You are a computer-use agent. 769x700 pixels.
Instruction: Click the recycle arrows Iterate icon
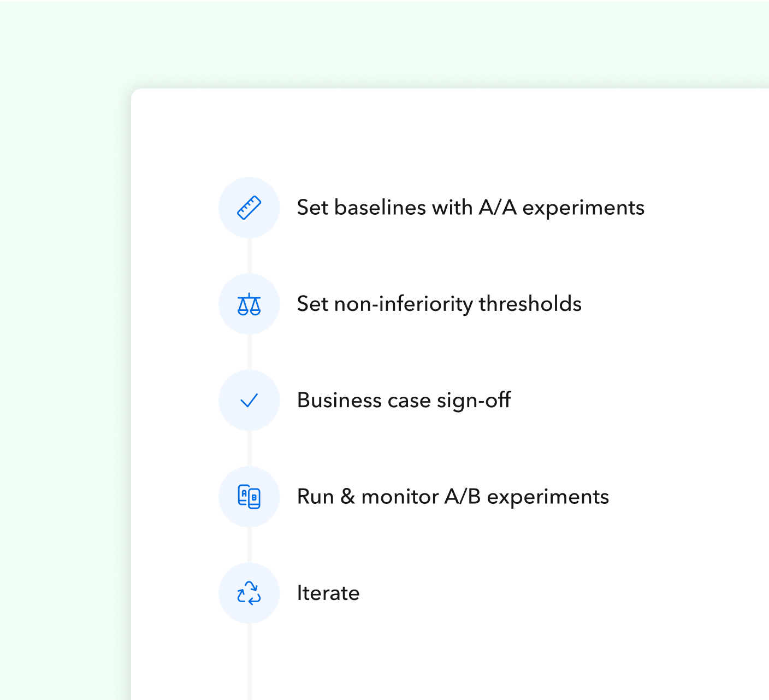[x=249, y=593]
